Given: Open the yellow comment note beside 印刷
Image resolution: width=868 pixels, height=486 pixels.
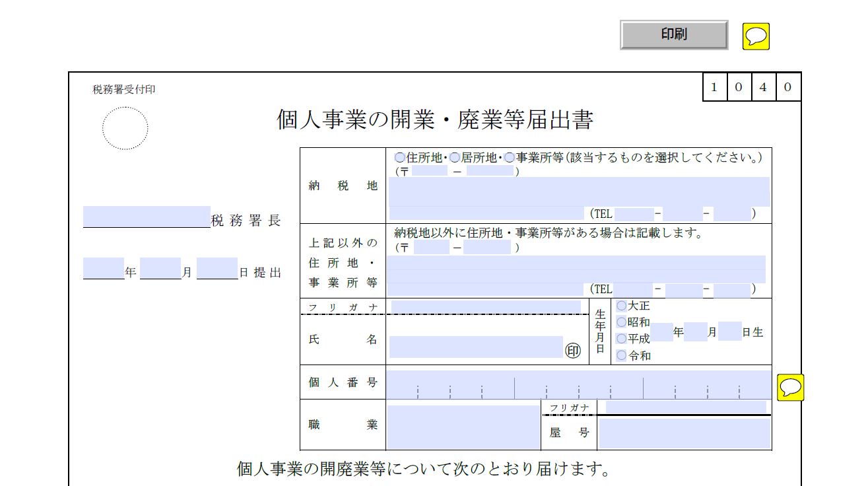Looking at the screenshot, I should pyautogui.click(x=756, y=36).
